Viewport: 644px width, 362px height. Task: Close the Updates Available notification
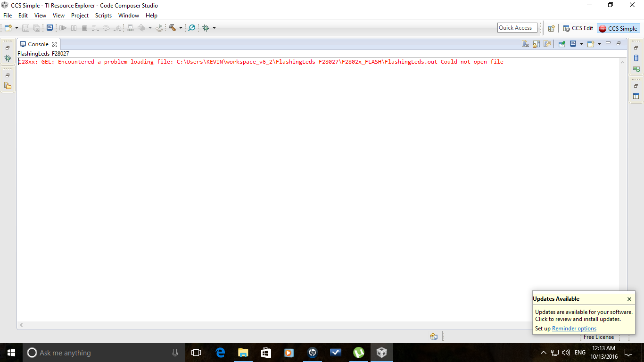coord(629,299)
